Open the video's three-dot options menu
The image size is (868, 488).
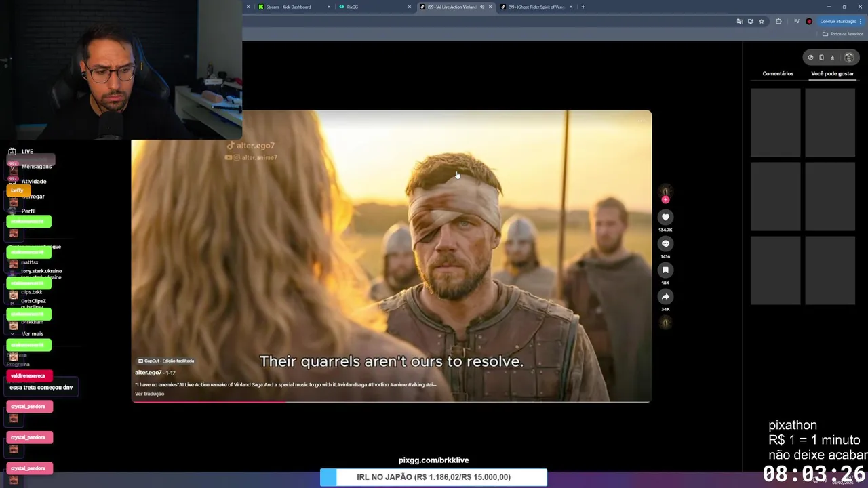(641, 121)
